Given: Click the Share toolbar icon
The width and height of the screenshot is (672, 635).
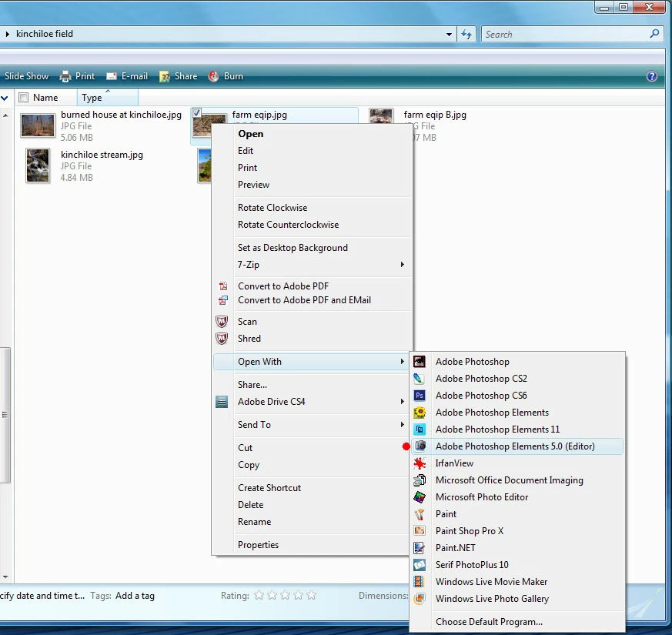Looking at the screenshot, I should tap(165, 76).
